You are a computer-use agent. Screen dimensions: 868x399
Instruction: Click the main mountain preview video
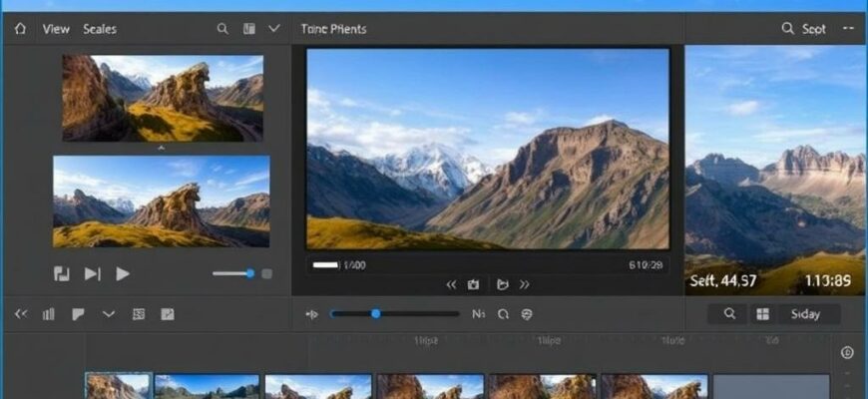(x=488, y=149)
